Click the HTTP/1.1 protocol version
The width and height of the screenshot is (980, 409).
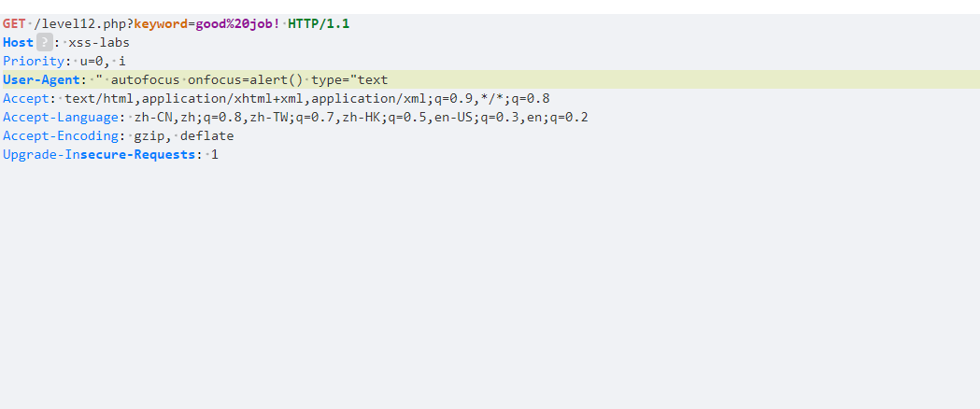[x=319, y=23]
